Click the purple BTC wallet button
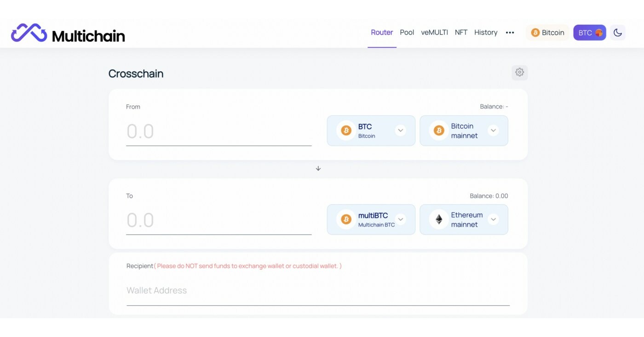This screenshot has height=337, width=644. [x=590, y=33]
